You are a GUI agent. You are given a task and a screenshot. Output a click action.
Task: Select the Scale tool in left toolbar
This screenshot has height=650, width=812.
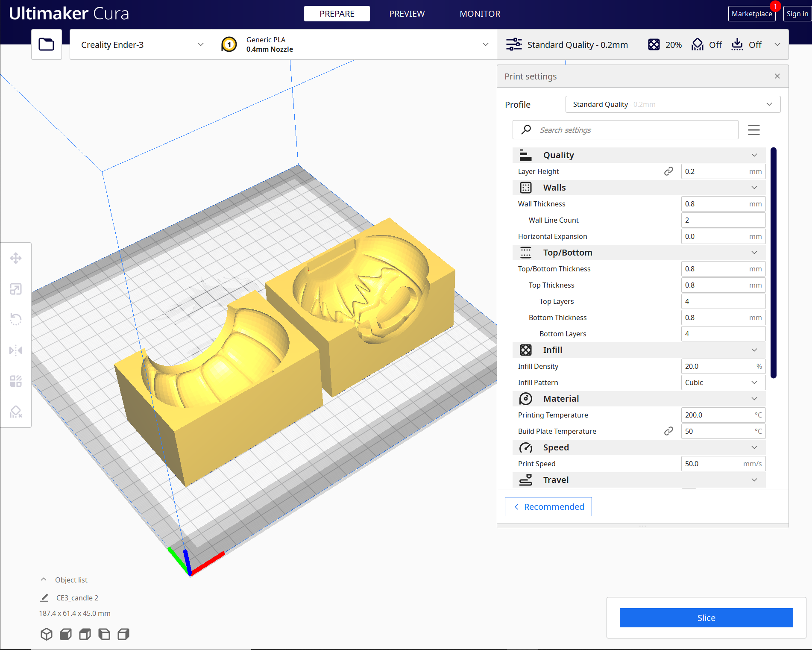tap(16, 289)
